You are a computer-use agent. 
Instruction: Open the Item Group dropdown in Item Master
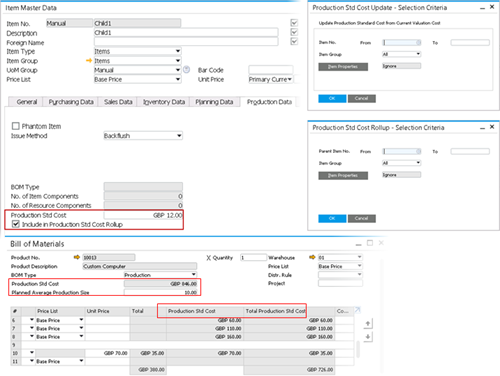[x=178, y=60]
